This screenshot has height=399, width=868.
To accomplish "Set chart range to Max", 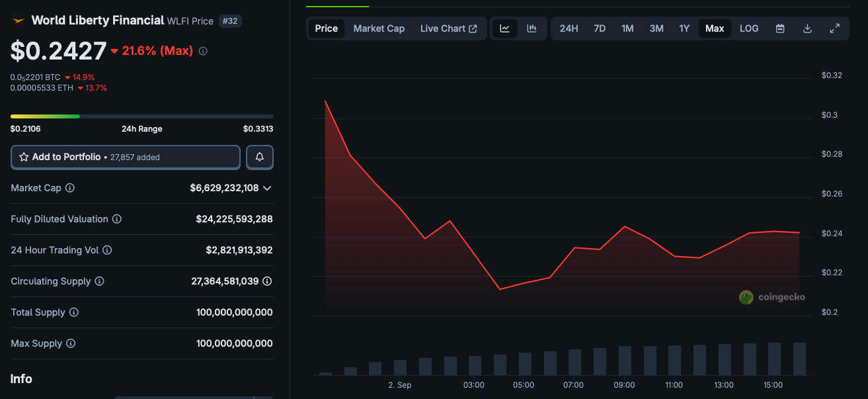I will tap(715, 28).
